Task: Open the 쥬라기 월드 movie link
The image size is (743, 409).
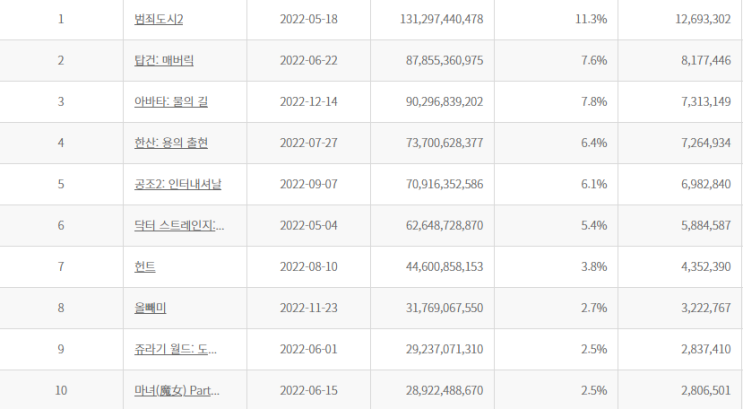Action: click(x=175, y=349)
